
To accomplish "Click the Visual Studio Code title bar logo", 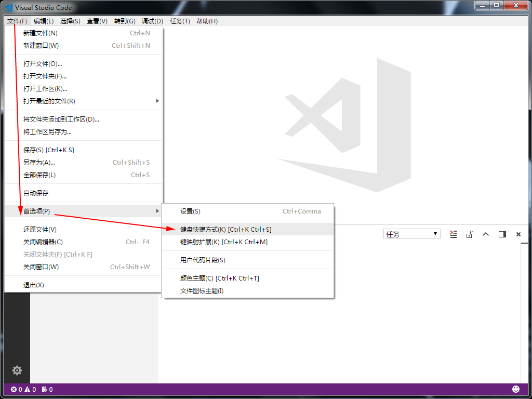I will (x=8, y=7).
